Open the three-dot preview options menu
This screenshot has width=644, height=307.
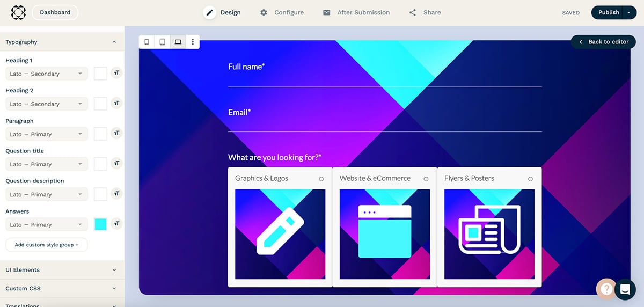[193, 42]
